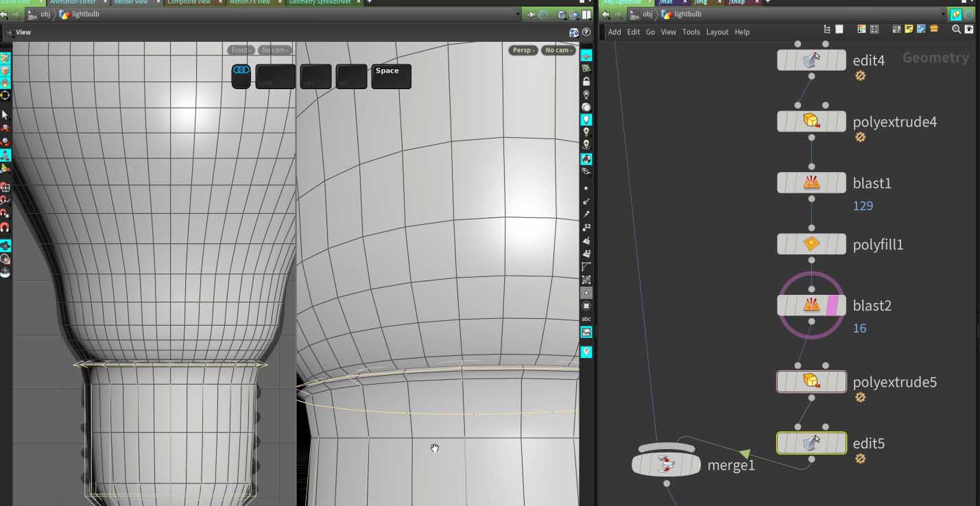Open the Front viewport dropdown
Image resolution: width=980 pixels, height=506 pixels.
[x=241, y=50]
